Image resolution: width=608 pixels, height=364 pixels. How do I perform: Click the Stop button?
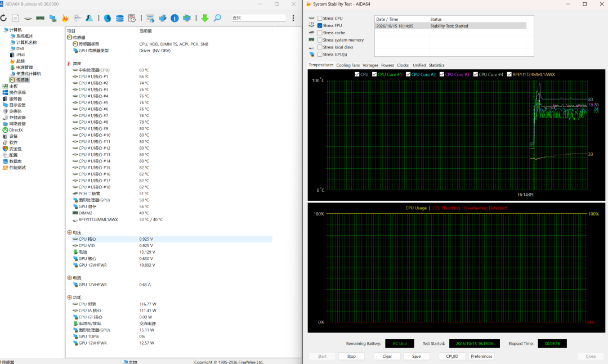pyautogui.click(x=351, y=356)
